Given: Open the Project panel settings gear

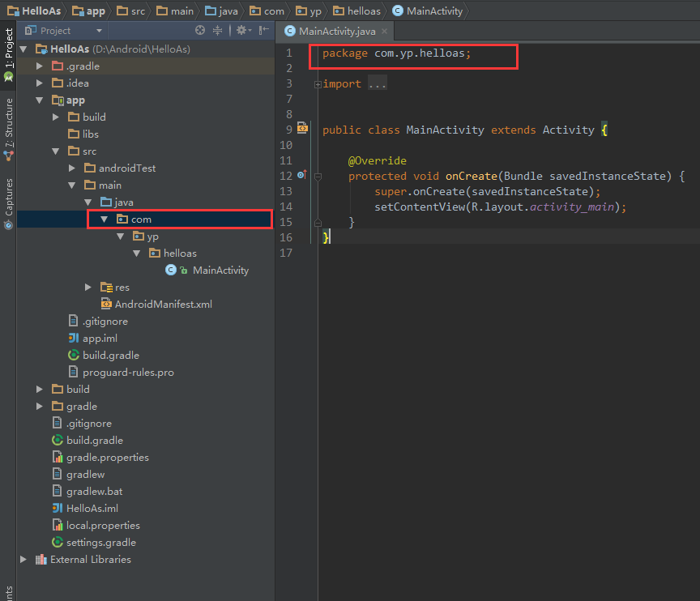Looking at the screenshot, I should click(244, 30).
